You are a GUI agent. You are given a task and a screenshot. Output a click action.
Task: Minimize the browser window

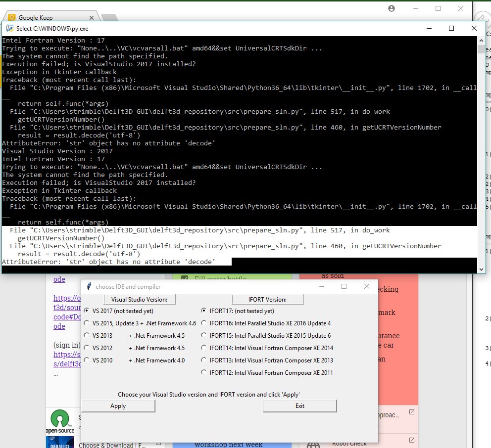(x=416, y=8)
